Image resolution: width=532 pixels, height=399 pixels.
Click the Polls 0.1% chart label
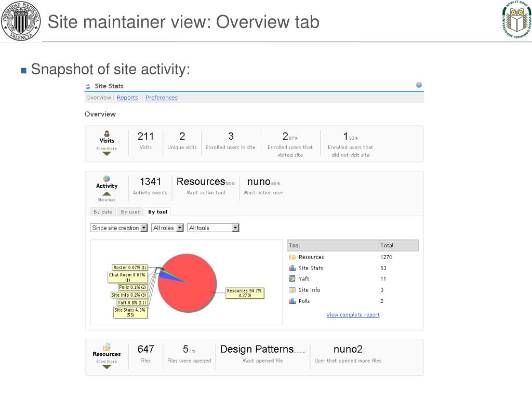click(132, 287)
